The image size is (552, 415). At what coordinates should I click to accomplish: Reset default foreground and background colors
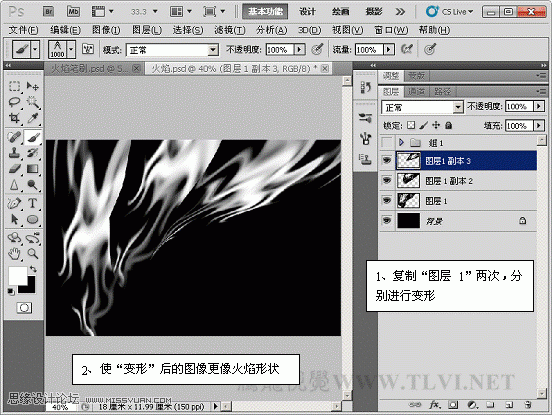(11, 292)
